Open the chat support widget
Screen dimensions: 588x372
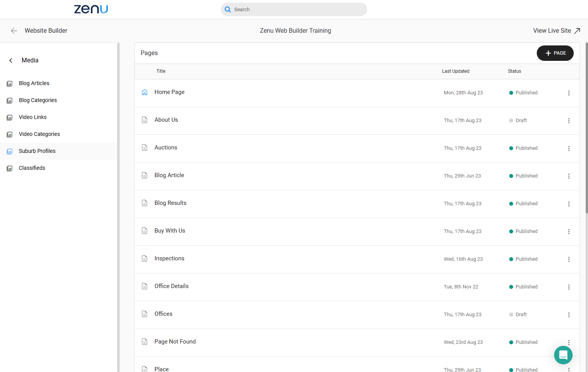coord(563,355)
